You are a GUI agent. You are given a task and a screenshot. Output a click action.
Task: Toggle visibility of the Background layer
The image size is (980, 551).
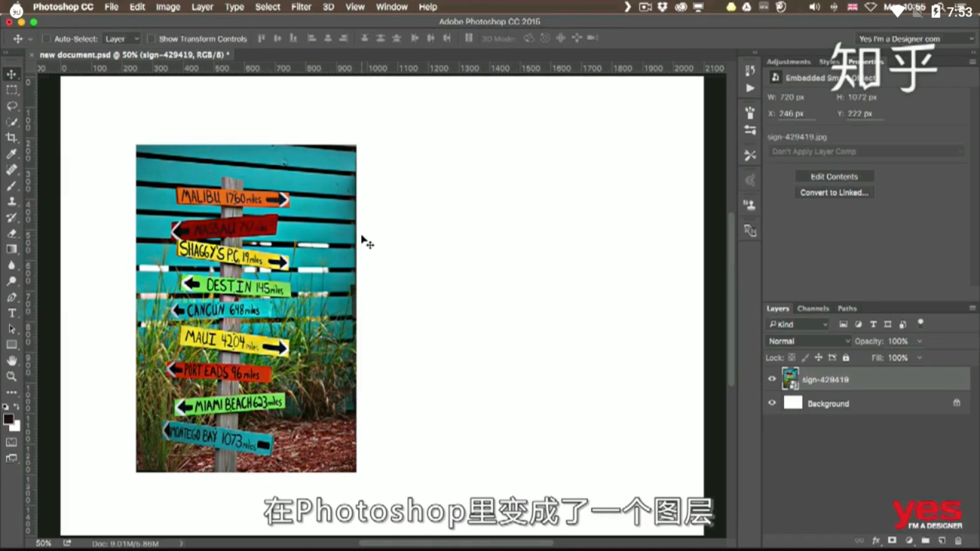(772, 403)
